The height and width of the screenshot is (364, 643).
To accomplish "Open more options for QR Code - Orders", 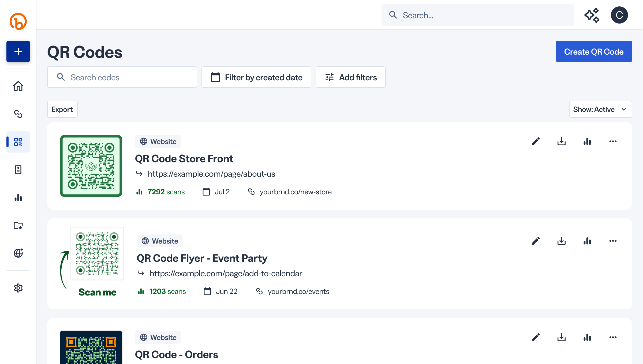I will (x=613, y=337).
